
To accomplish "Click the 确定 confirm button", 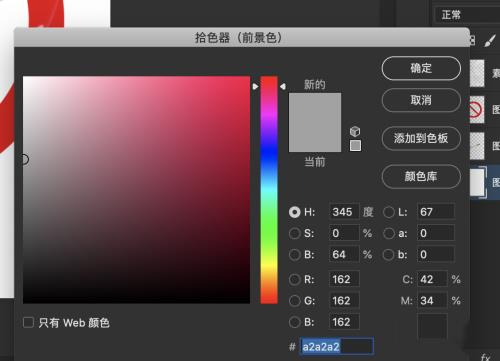I will [x=421, y=68].
